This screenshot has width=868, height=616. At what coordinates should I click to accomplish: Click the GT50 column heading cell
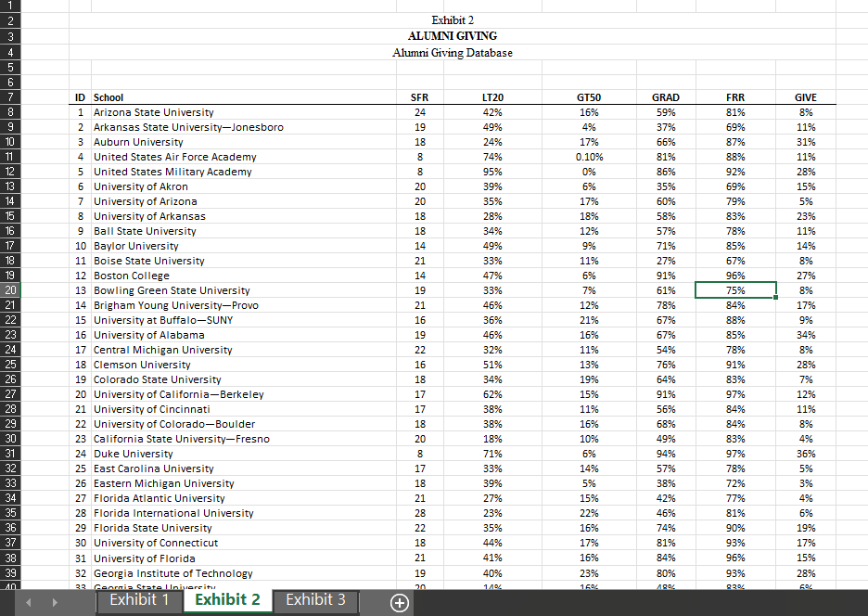point(589,97)
